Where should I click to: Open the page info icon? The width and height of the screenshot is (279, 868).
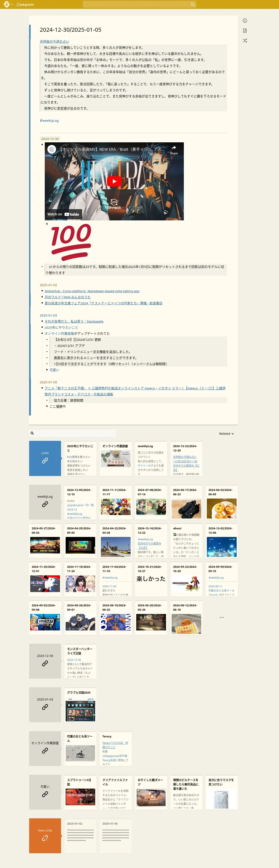point(245,21)
